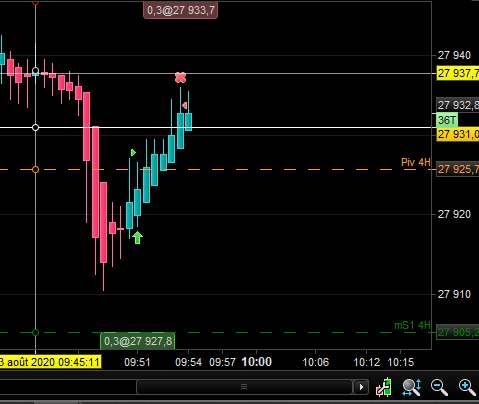This screenshot has width=479, height=404.
Task: Click the 09:57 time axis label
Action: (222, 362)
